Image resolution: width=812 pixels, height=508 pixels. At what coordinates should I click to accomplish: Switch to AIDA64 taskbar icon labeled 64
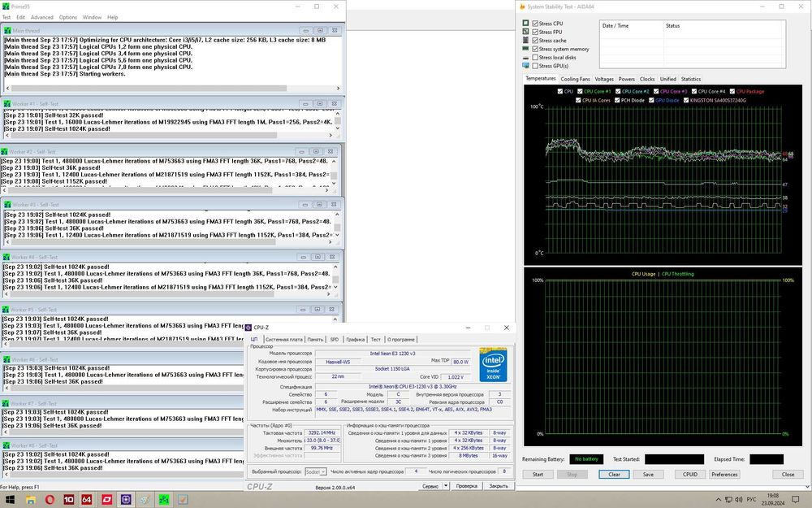coord(87,500)
